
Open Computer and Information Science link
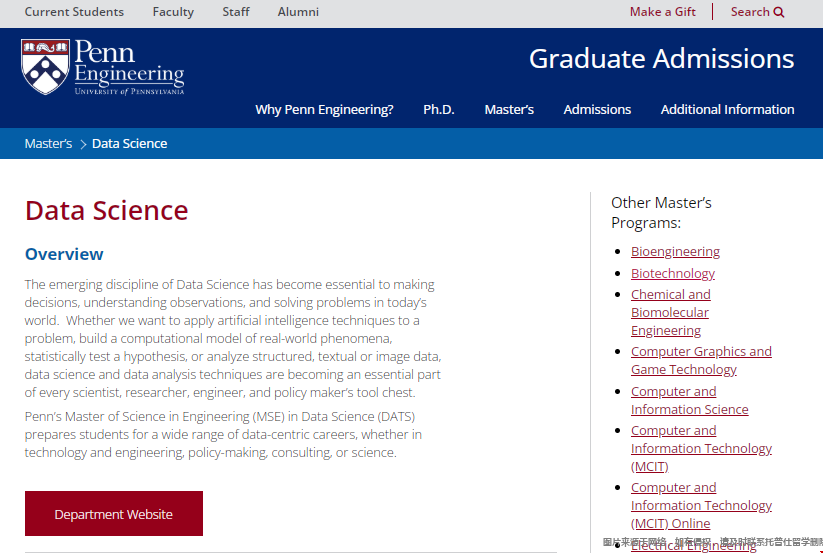click(689, 400)
